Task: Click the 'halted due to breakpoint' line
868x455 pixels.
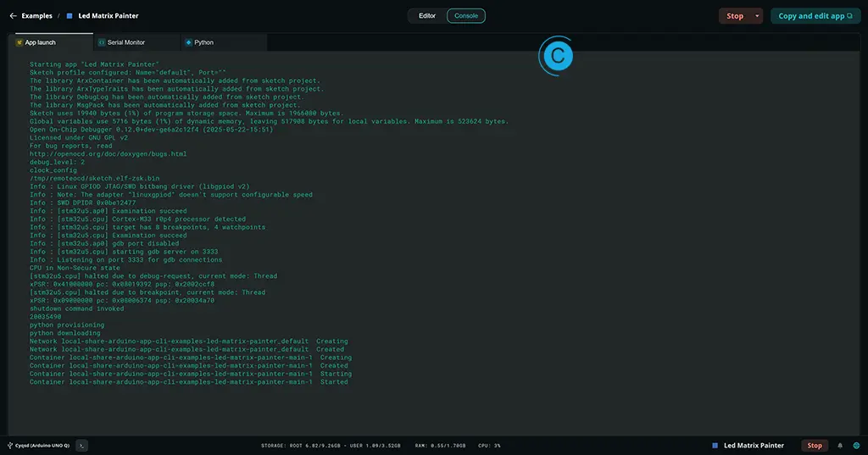Action: click(x=147, y=292)
